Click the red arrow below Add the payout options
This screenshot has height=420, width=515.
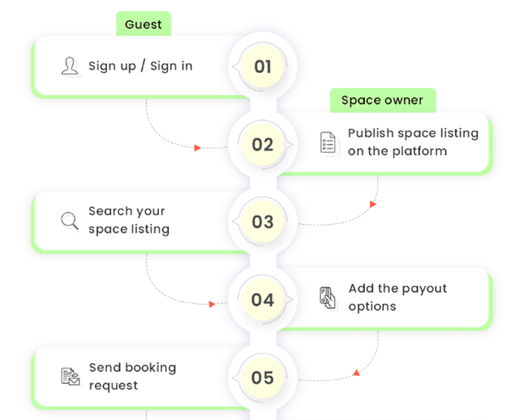click(355, 373)
